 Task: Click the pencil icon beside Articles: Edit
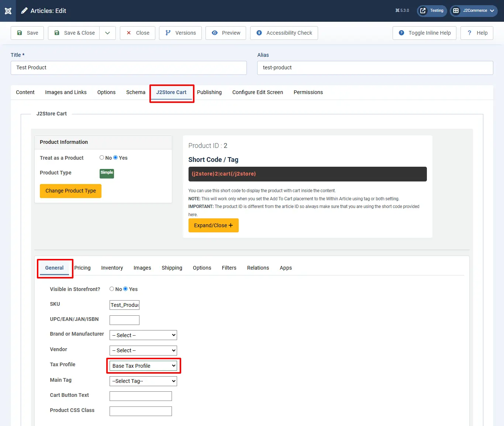[24, 11]
